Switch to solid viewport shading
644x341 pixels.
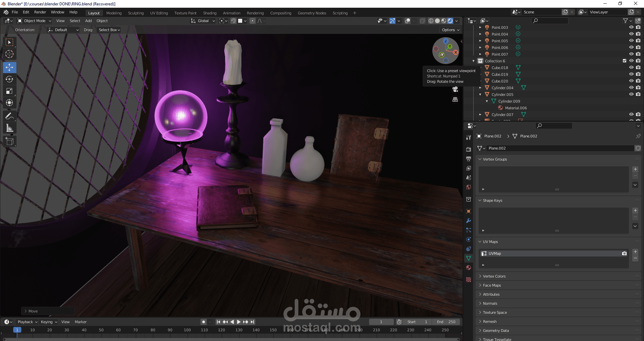pyautogui.click(x=437, y=21)
